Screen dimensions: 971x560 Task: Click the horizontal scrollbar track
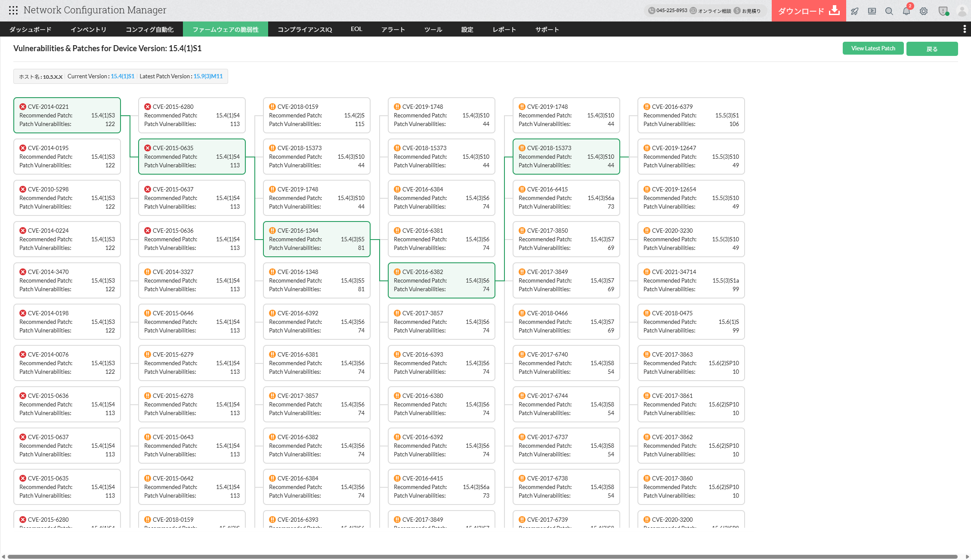coord(482,557)
